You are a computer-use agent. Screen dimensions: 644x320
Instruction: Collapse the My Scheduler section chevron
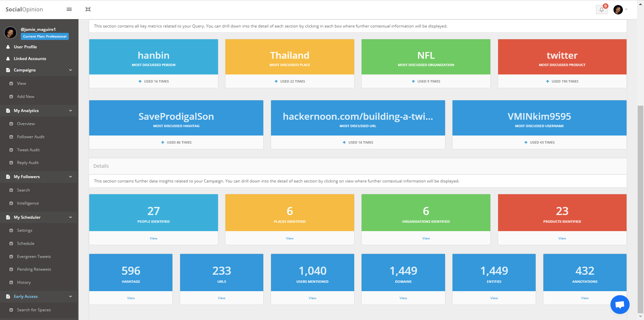point(70,217)
